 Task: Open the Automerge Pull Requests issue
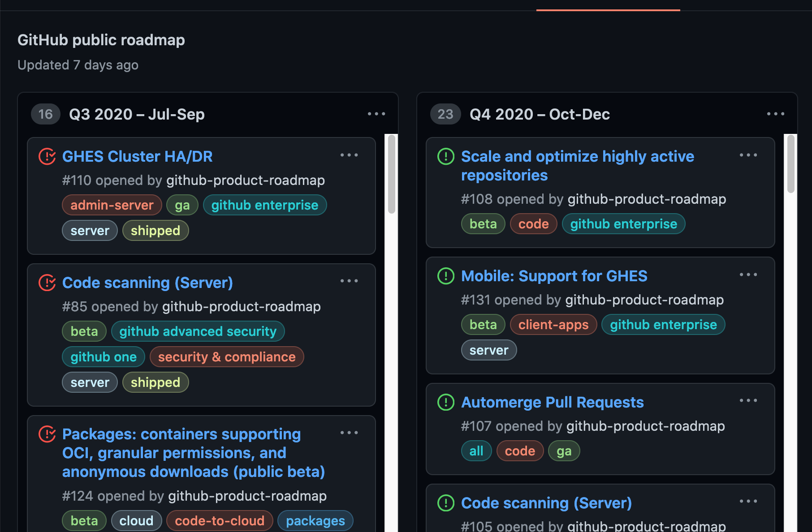tap(553, 402)
